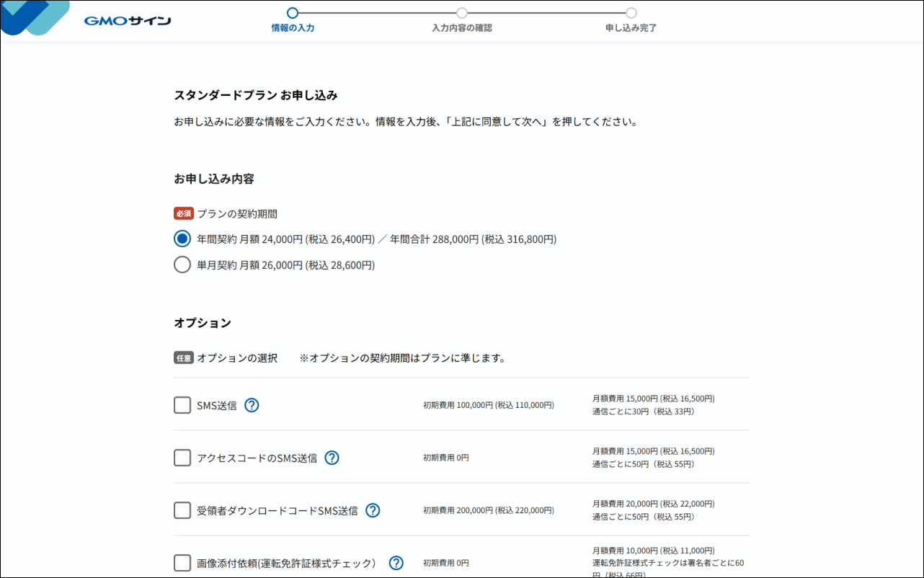The width and height of the screenshot is (924, 578).
Task: Show help for アクセスコードのSMS送信 option
Action: 332,458
